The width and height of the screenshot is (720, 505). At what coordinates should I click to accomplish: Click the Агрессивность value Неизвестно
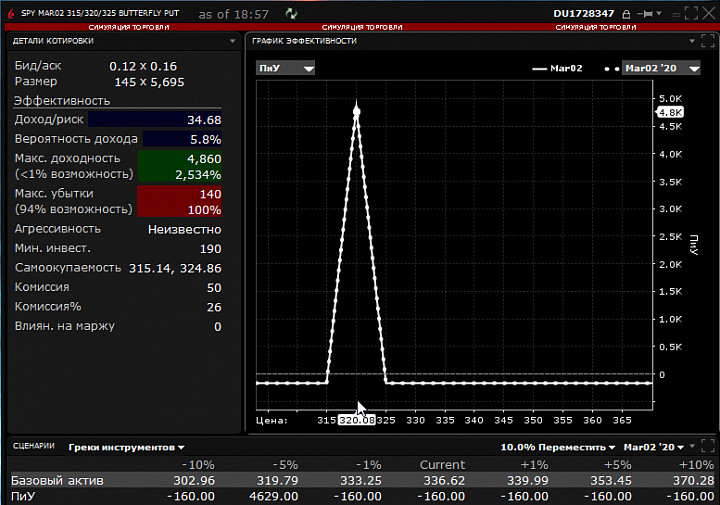pos(185,230)
